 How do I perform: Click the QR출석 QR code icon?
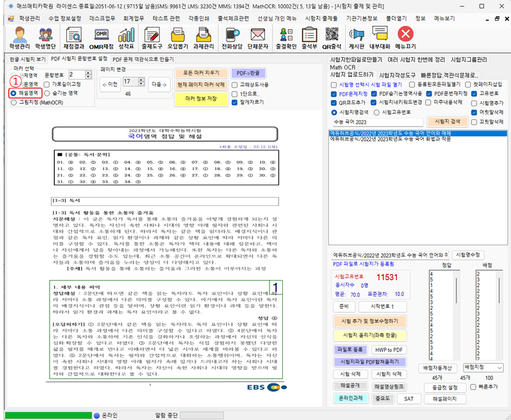pyautogui.click(x=331, y=37)
